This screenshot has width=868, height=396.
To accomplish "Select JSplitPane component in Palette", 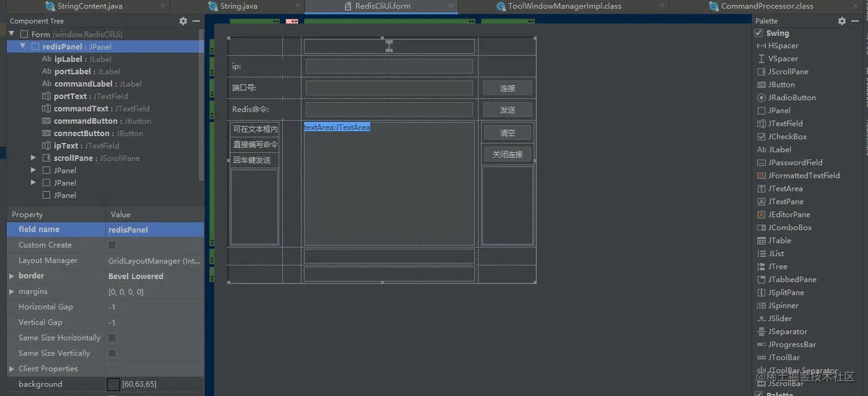I will (781, 293).
